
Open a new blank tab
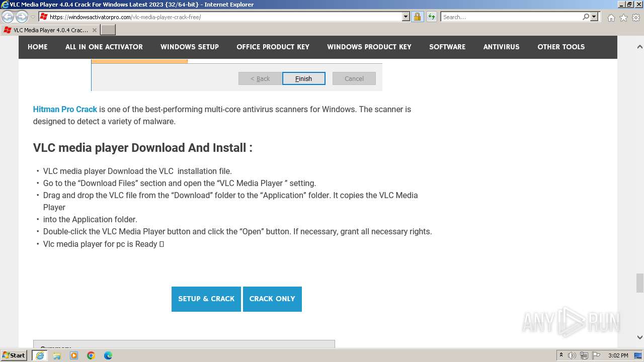pyautogui.click(x=108, y=30)
